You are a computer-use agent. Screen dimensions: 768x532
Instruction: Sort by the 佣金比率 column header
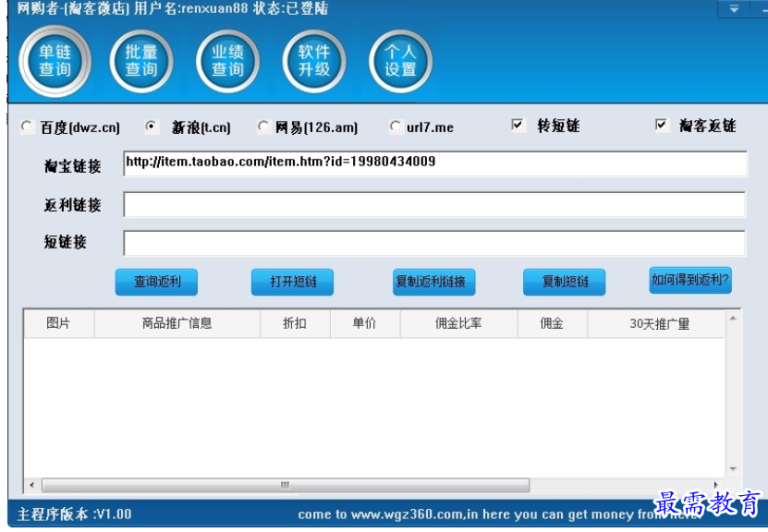point(459,323)
